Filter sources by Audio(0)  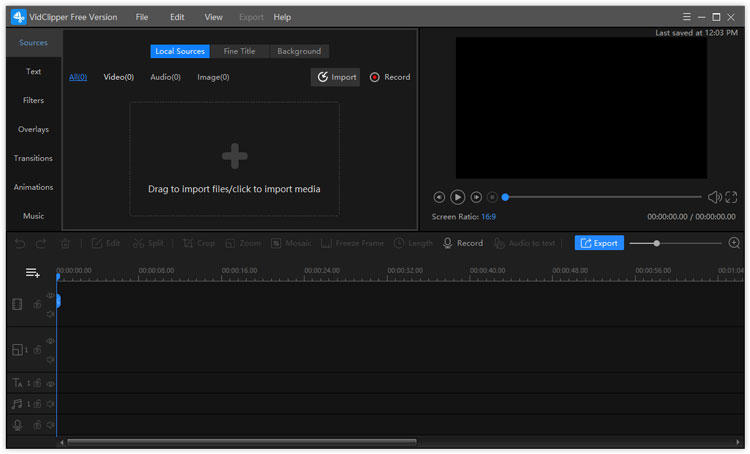(x=165, y=77)
